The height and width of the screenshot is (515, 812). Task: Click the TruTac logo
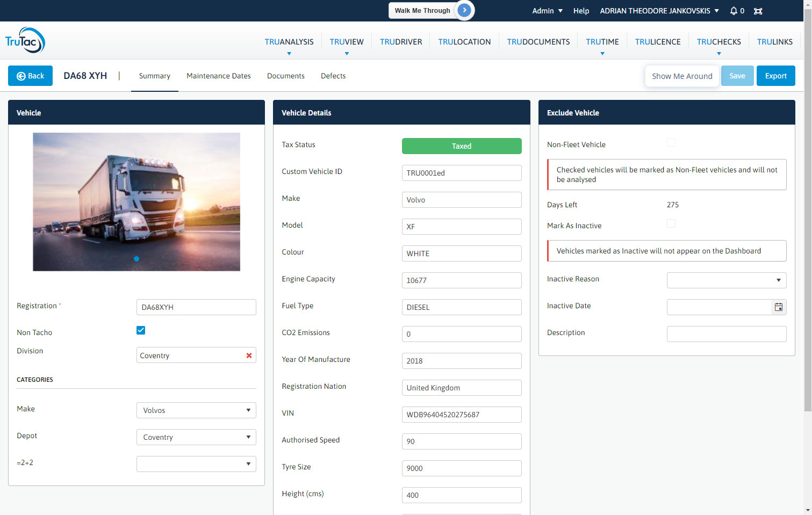click(25, 39)
